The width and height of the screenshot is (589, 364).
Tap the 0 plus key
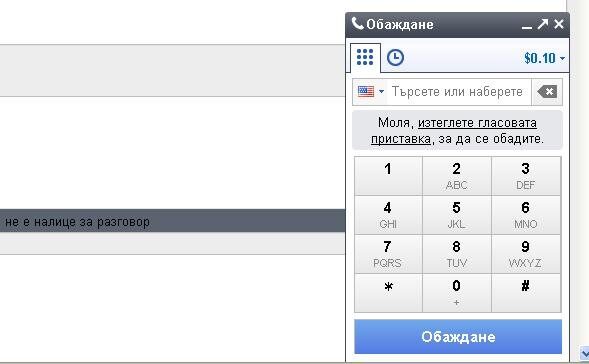point(457,293)
